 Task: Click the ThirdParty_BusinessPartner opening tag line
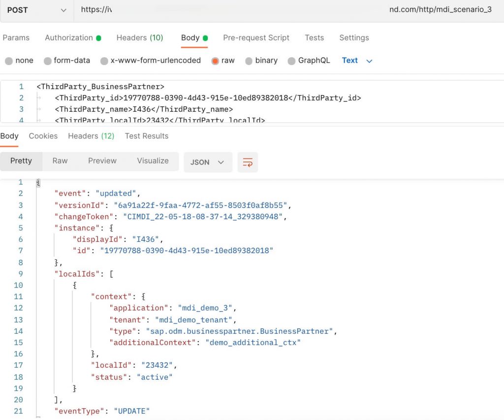(100, 87)
